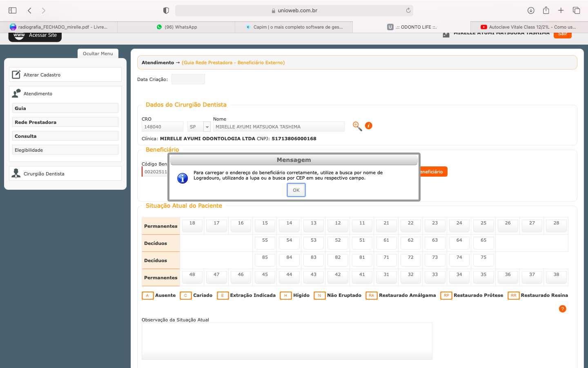Click the Observação da Situação Atual text area
Screen dimensions: 588x368
click(287, 341)
